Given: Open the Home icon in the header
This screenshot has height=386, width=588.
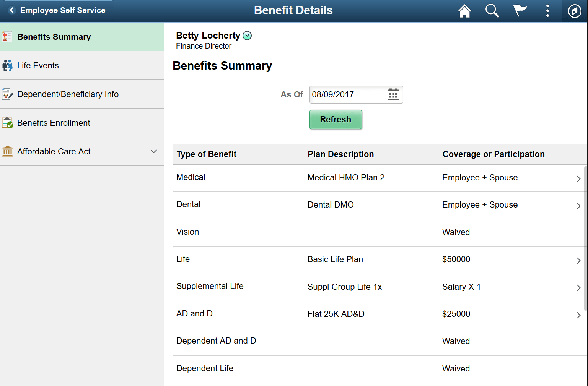Looking at the screenshot, I should tap(464, 10).
